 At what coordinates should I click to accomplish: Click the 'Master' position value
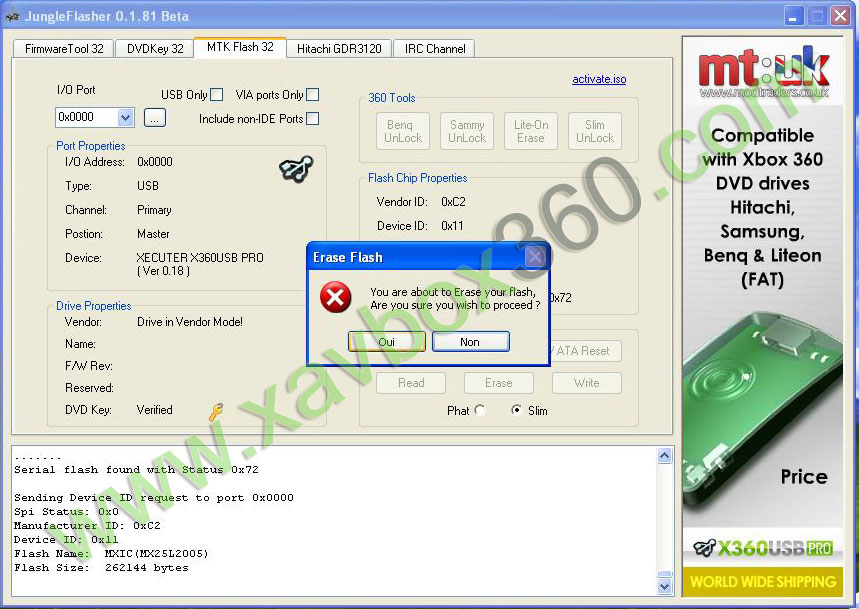click(153, 234)
